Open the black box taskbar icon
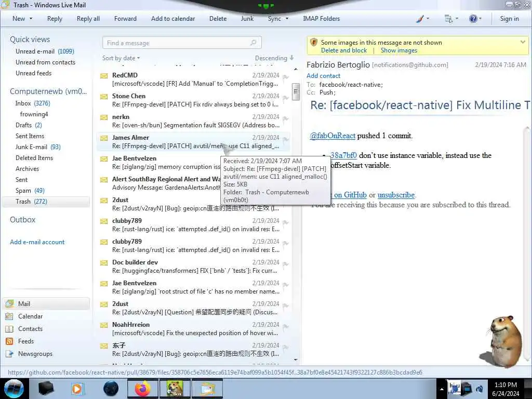The width and height of the screenshot is (532, 399). [46, 389]
